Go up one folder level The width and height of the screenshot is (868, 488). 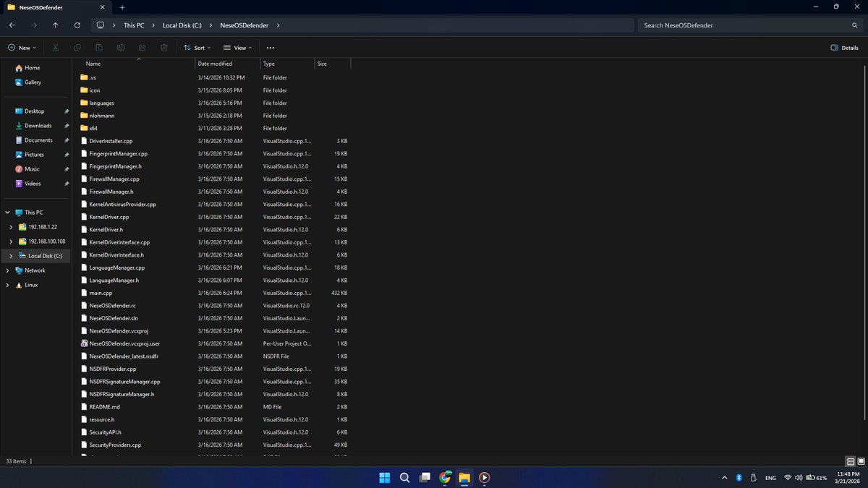tap(56, 25)
